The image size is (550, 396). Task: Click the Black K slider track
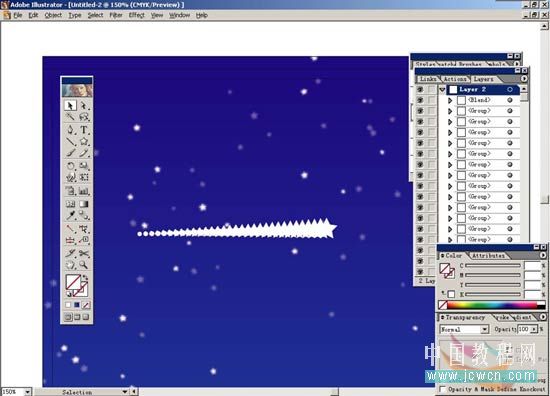click(493, 294)
